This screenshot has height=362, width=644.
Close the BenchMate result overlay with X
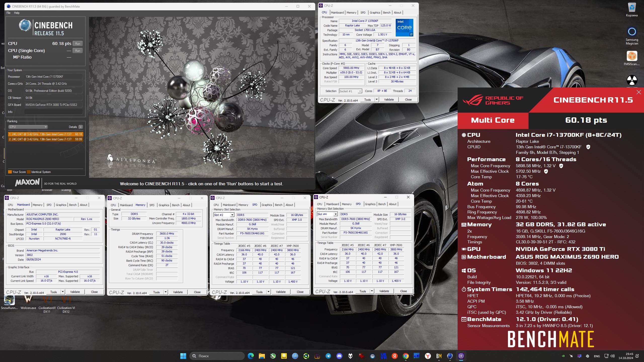[638, 92]
